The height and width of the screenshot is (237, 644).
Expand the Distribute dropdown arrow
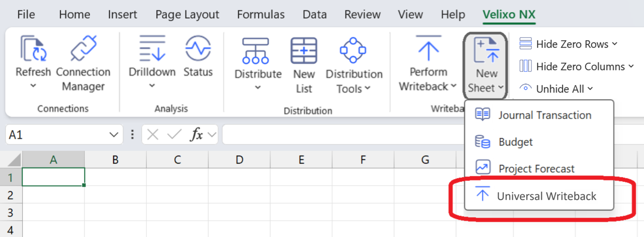(x=258, y=88)
